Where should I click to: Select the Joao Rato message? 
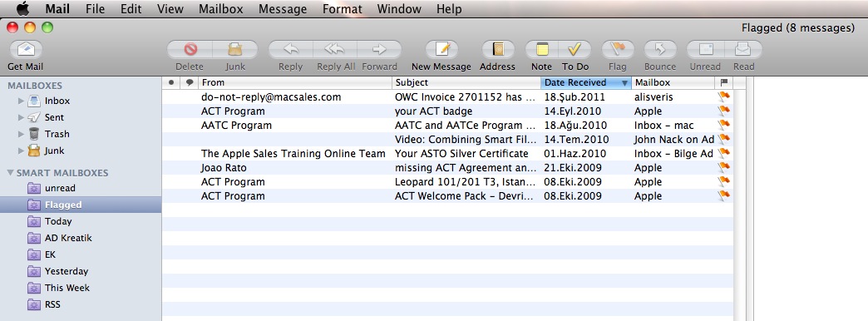(448, 168)
